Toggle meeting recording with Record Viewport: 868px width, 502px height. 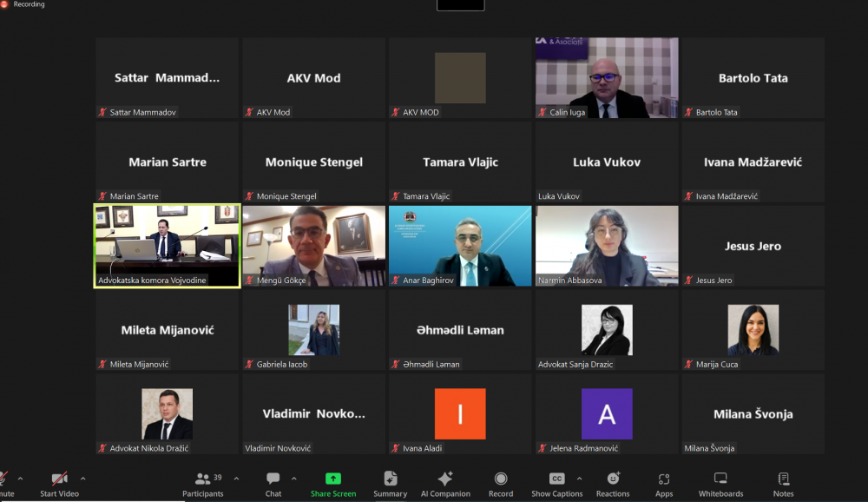click(x=501, y=483)
